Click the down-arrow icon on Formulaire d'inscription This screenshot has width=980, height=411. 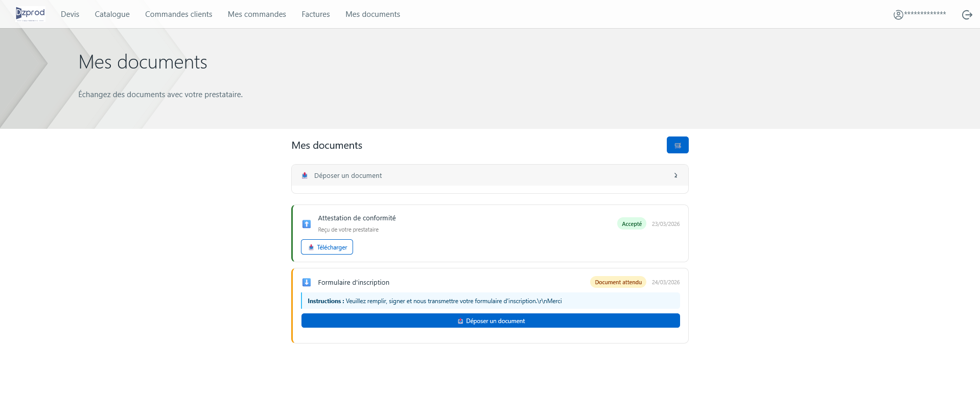pos(307,282)
